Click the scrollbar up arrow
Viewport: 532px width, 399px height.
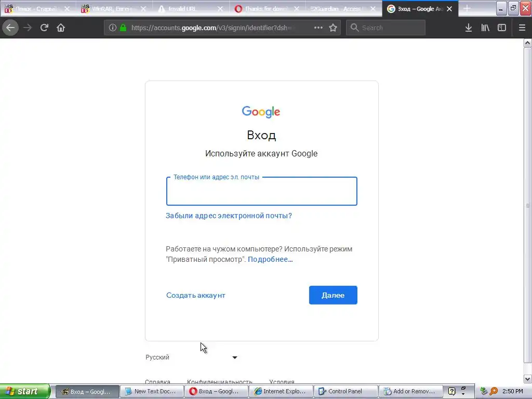[528, 43]
